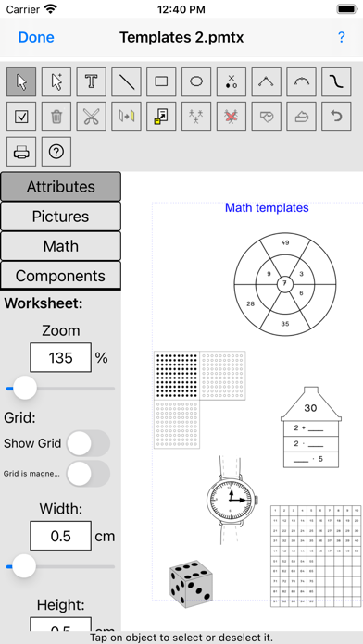Click the group objects icon
The width and height of the screenshot is (363, 644).
196,117
